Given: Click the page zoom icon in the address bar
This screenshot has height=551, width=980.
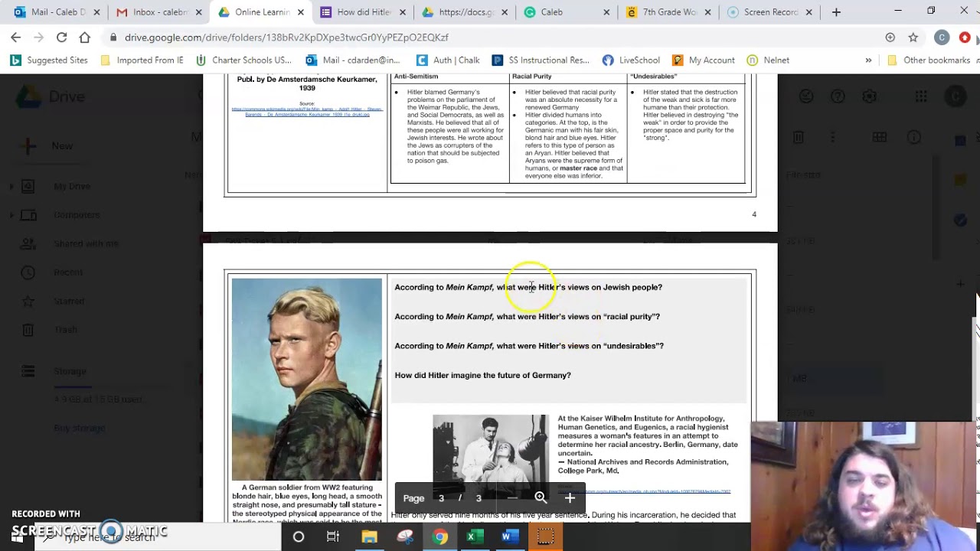Looking at the screenshot, I should 890,37.
